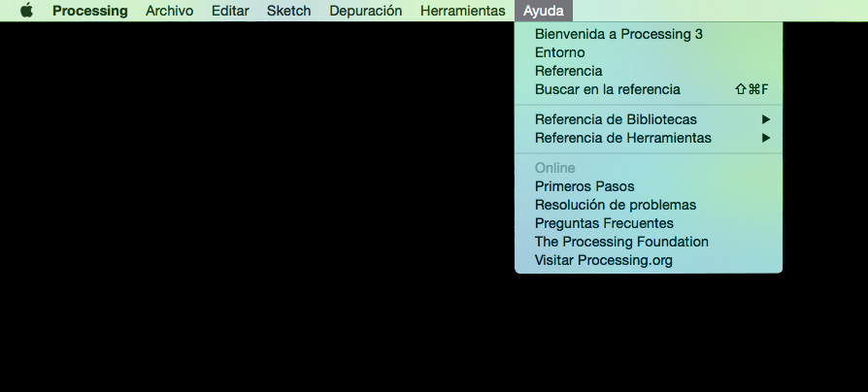This screenshot has height=392, width=868.
Task: Click Buscar en la referencia
Action: (608, 89)
